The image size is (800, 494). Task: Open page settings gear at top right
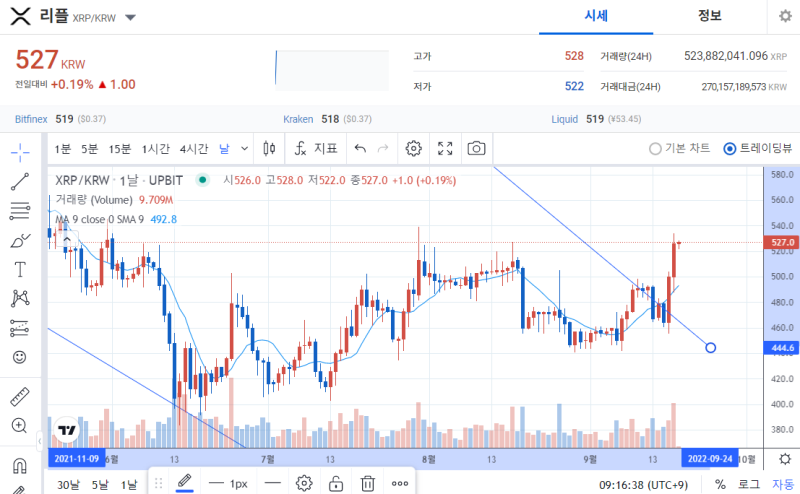click(785, 16)
